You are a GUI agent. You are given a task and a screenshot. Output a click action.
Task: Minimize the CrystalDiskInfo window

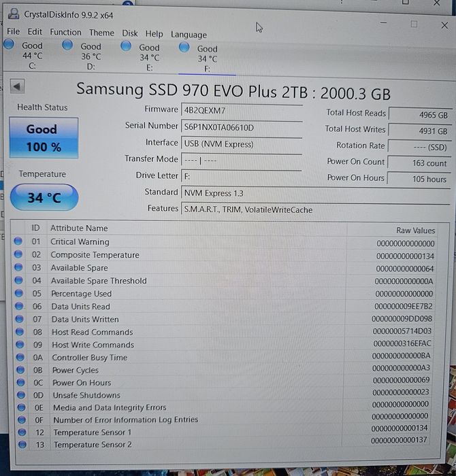tap(383, 22)
